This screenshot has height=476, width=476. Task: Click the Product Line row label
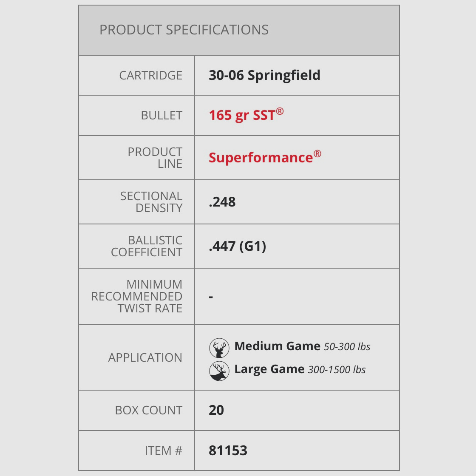tap(155, 158)
